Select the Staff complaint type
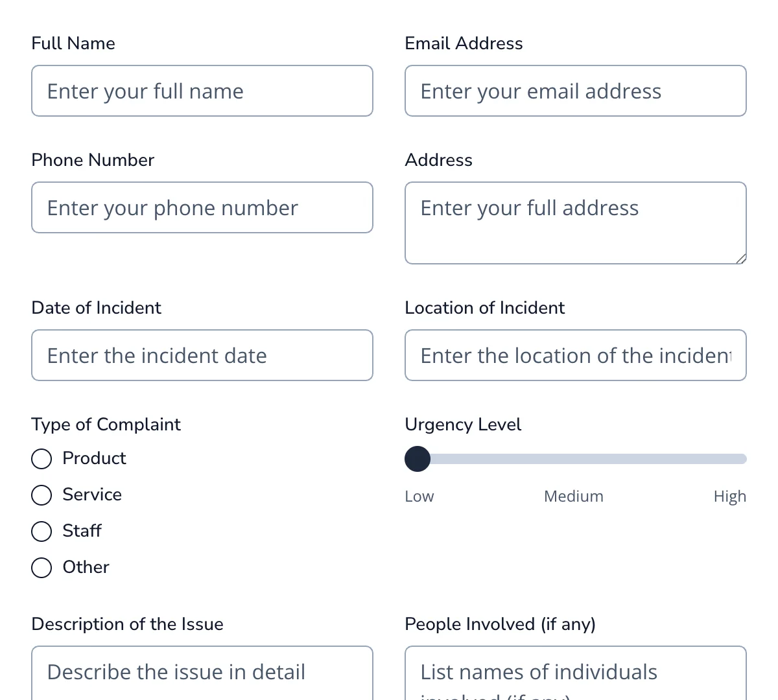Screen dimensions: 778x700 coord(41,531)
